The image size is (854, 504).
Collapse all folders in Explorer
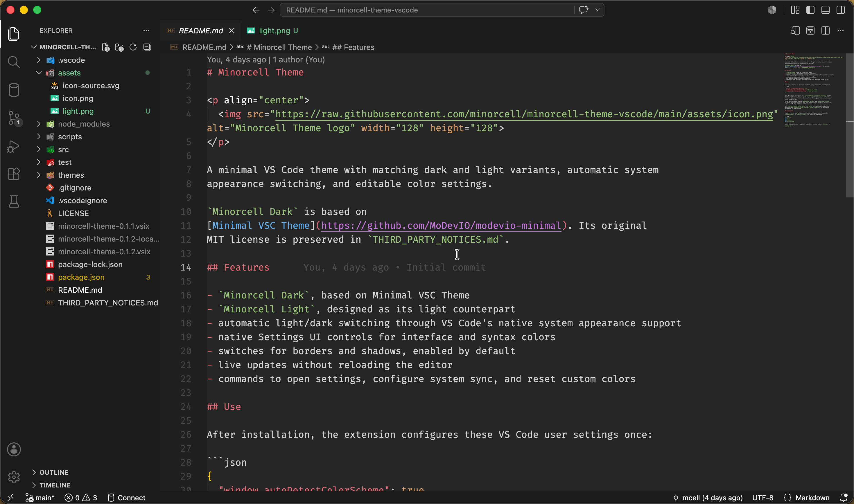click(147, 47)
